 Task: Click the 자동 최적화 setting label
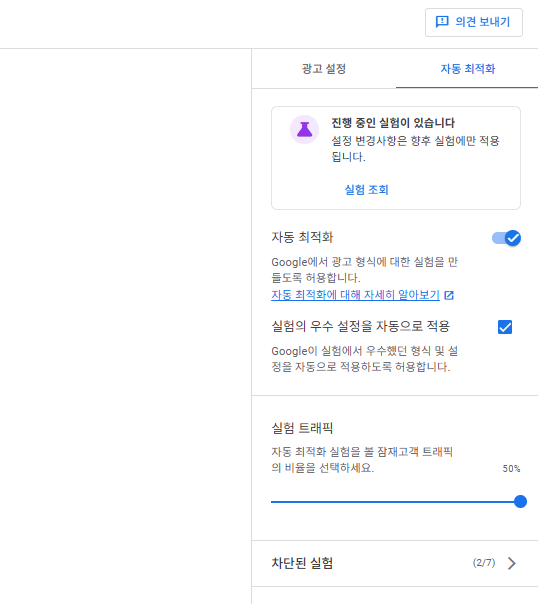click(302, 237)
